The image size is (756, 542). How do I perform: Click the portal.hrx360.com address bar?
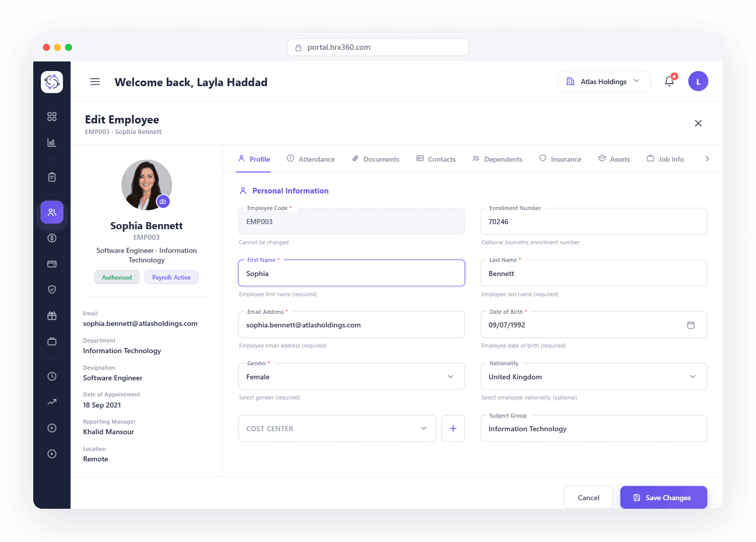point(378,47)
